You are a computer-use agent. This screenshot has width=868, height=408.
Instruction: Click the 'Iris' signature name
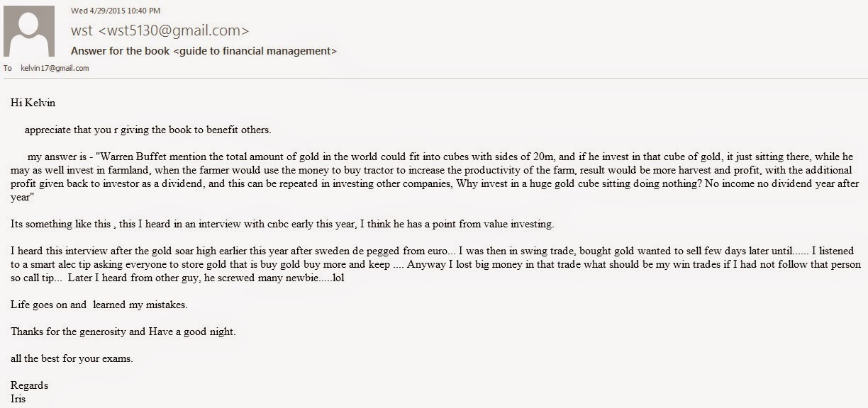(x=18, y=399)
